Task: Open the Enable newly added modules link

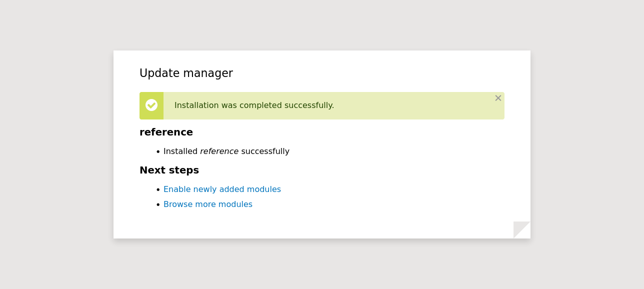Action: point(222,189)
